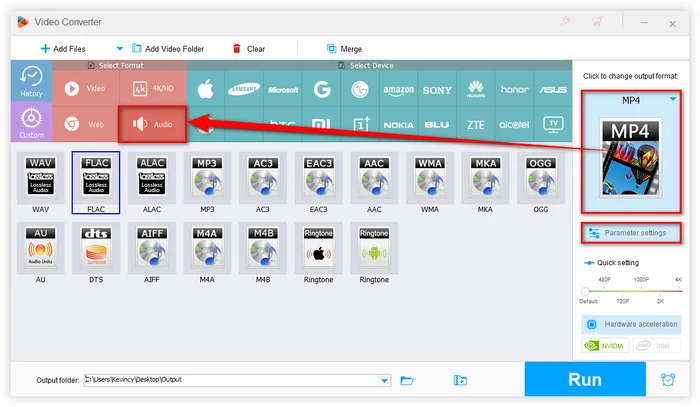
Task: Start conversion with Run button
Action: click(585, 379)
